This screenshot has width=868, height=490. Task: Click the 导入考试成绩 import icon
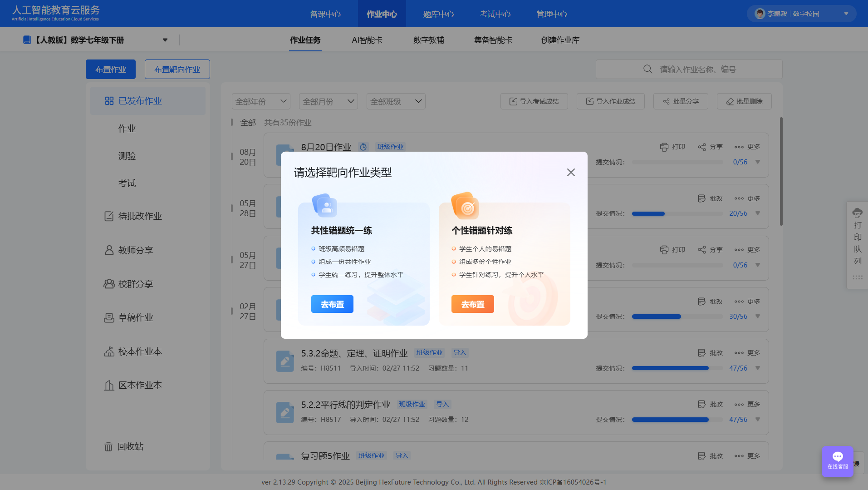click(x=512, y=101)
